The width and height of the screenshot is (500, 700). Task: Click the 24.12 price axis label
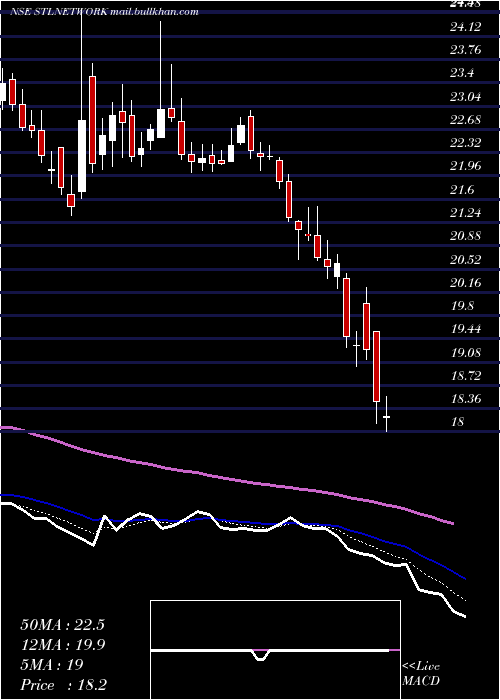(x=465, y=27)
